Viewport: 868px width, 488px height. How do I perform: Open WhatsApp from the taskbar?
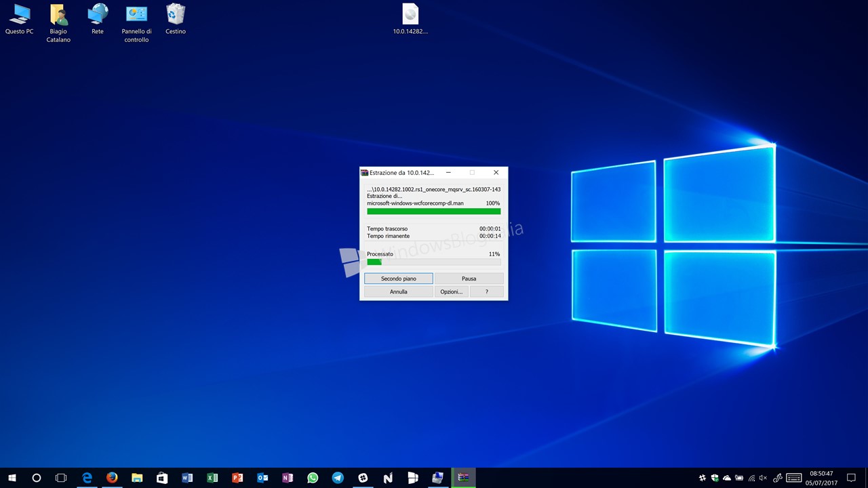click(313, 478)
